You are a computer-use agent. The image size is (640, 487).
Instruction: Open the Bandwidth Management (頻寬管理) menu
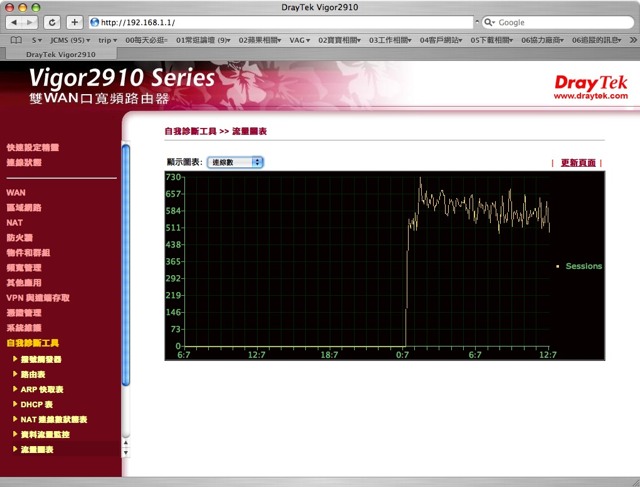(x=24, y=268)
